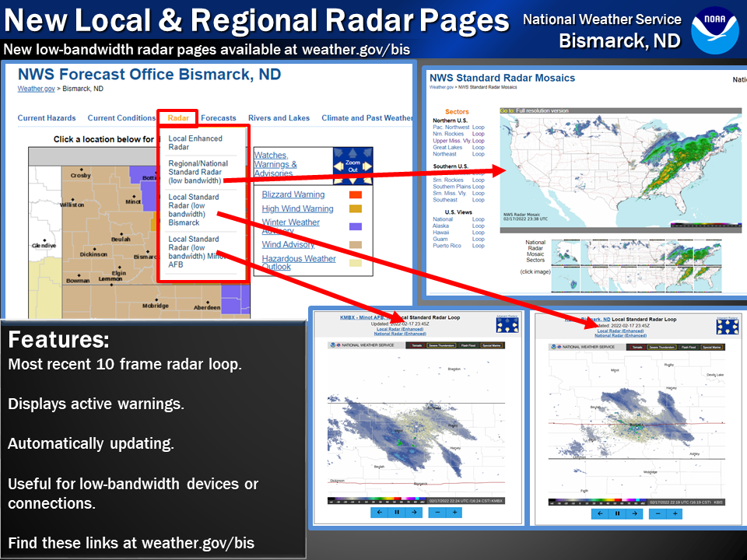Open adjacent radars icon on Minot AFB page

(x=507, y=325)
